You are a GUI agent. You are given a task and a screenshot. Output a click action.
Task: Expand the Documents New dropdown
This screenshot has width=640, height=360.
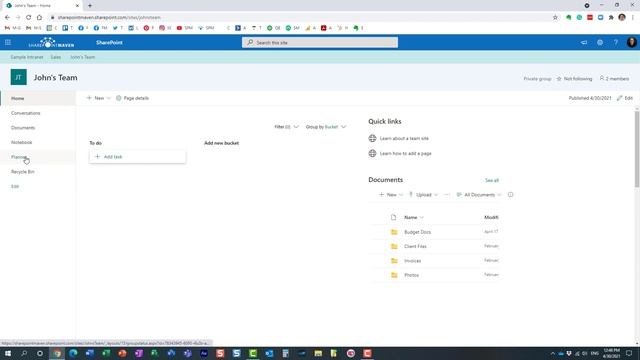[x=391, y=195]
